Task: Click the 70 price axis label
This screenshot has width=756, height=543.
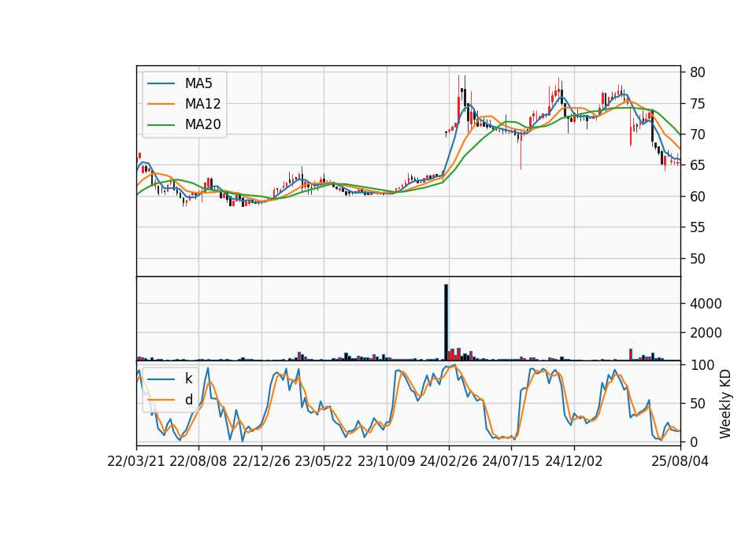Action: (697, 135)
